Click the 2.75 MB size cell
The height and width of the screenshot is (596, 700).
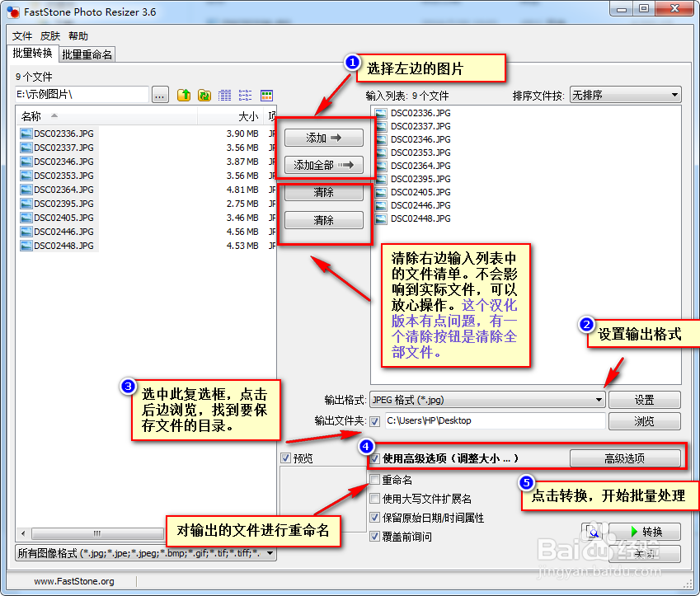[x=242, y=204]
